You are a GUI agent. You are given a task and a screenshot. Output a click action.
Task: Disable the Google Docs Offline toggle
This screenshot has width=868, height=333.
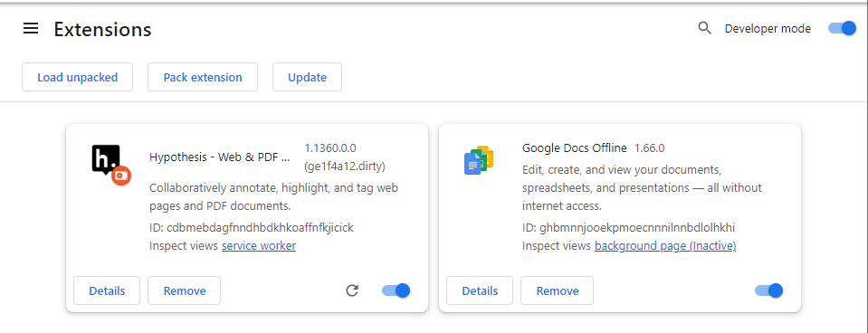pos(769,290)
